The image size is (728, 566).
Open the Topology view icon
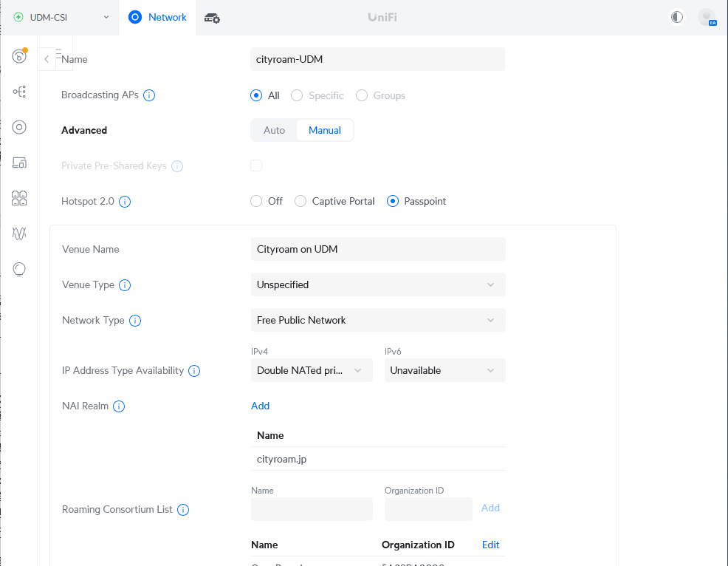pyautogui.click(x=19, y=92)
